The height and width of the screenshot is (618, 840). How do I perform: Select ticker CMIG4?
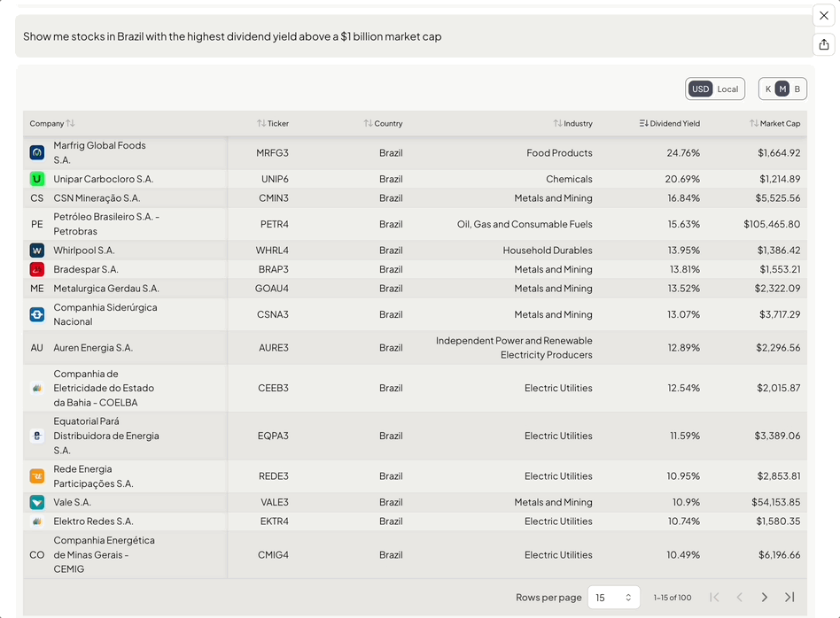[x=273, y=555]
